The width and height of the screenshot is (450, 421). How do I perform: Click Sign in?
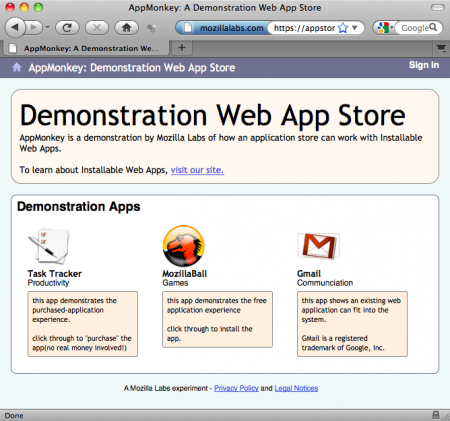[x=424, y=65]
